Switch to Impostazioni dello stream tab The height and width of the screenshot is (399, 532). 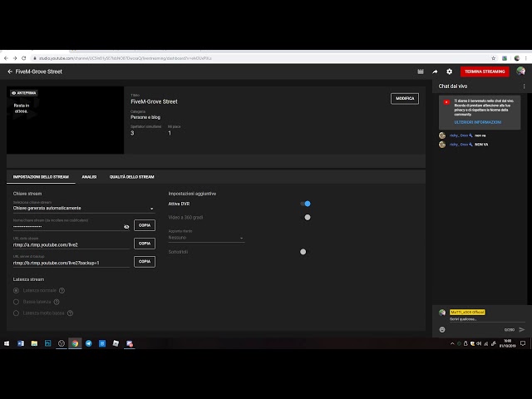click(x=41, y=177)
